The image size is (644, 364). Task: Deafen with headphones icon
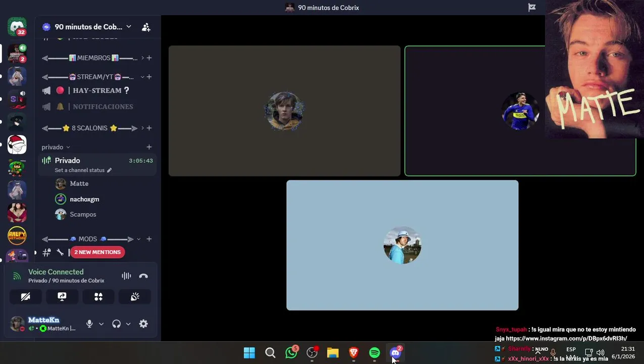pyautogui.click(x=117, y=324)
